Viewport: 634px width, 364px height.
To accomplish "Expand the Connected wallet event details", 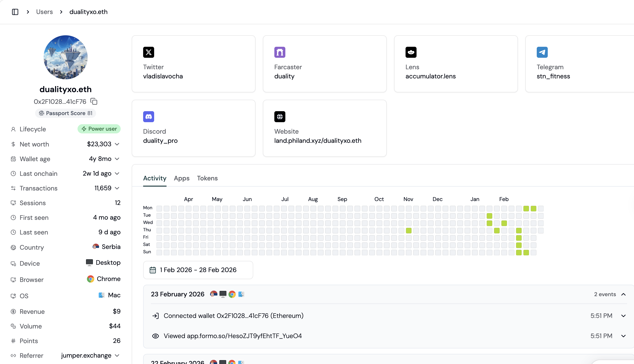I will tap(623, 316).
